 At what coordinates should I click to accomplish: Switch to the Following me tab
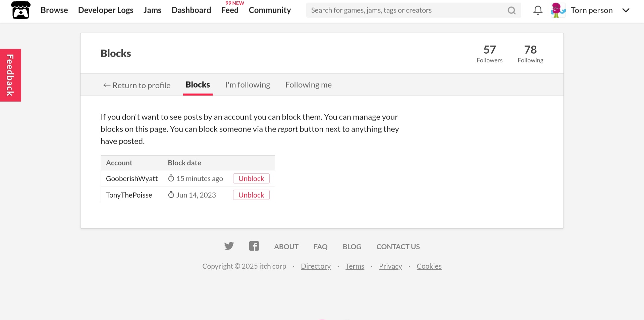pyautogui.click(x=308, y=85)
